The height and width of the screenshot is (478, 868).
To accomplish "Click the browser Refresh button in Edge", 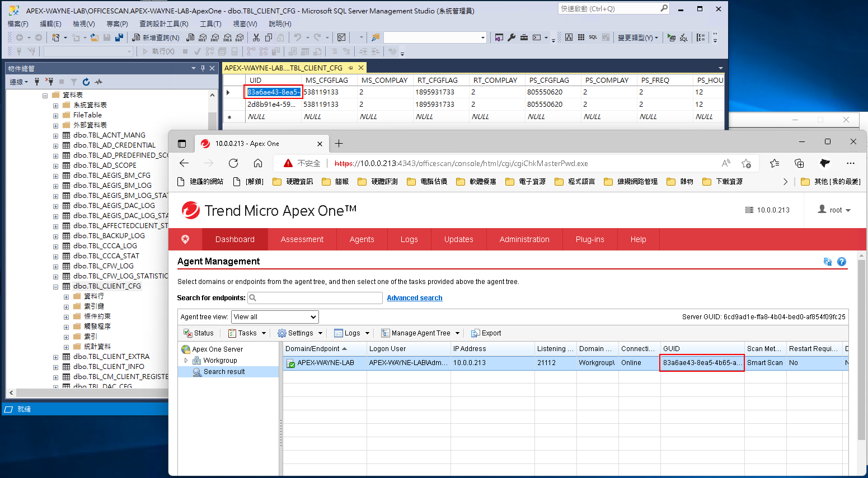I will 233,163.
